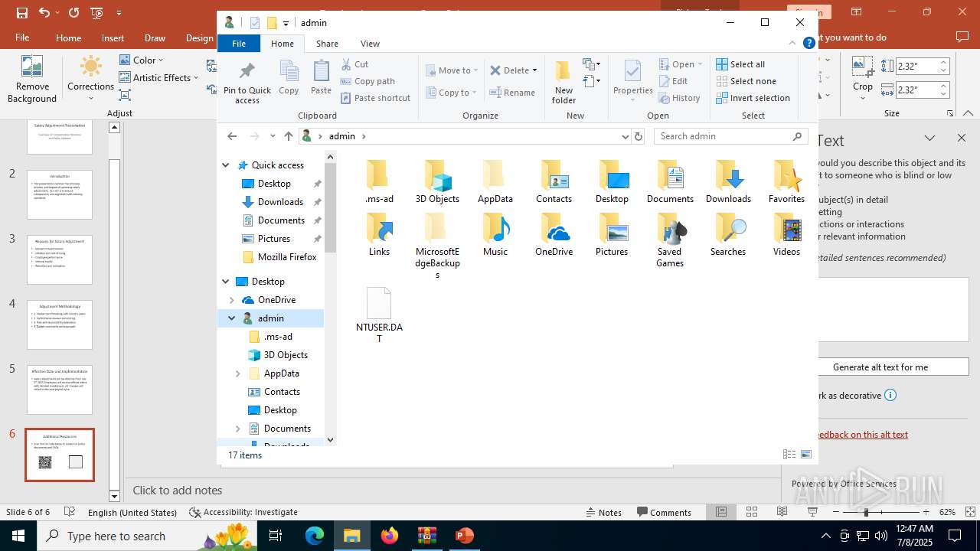Collapse the Explorer ribbon chevron
Viewport: 980px width, 551px height.
(793, 44)
